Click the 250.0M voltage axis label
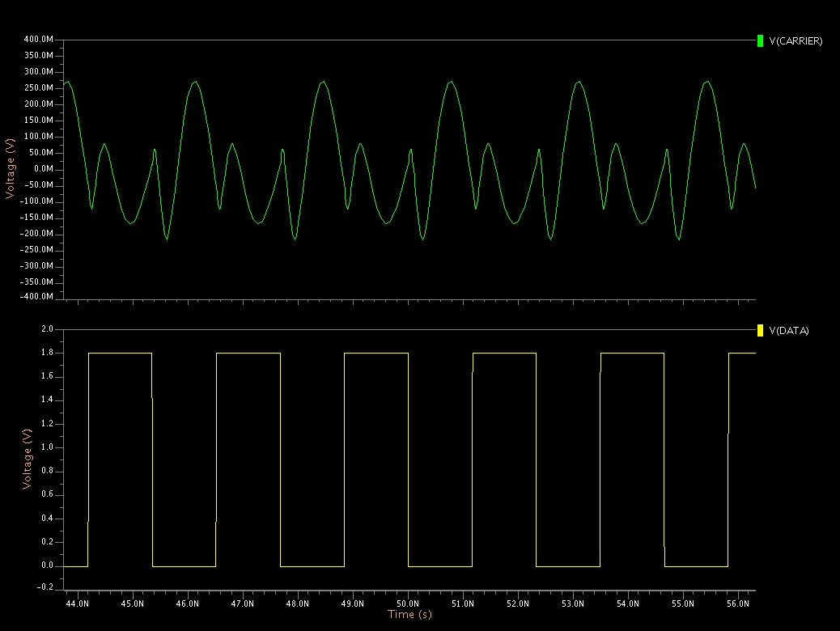840x631 pixels. click(x=39, y=88)
